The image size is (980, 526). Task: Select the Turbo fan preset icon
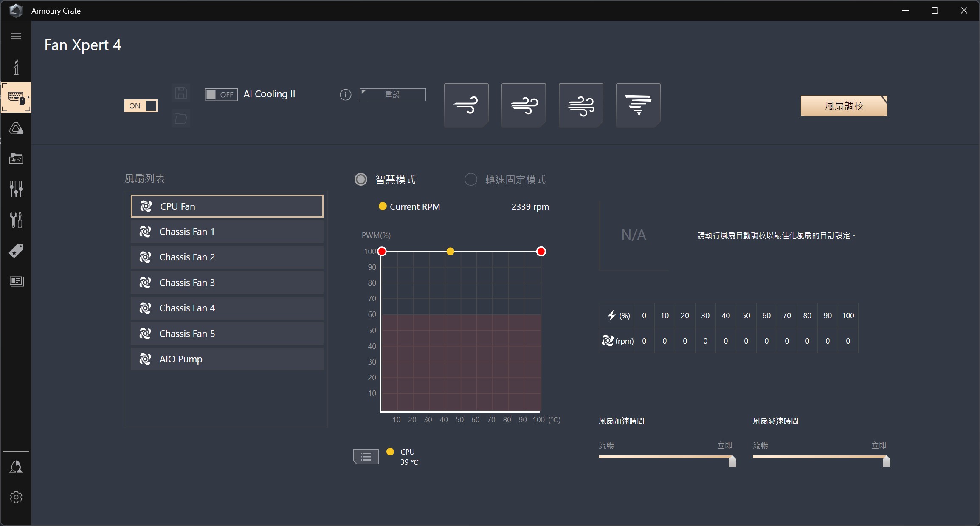tap(581, 105)
